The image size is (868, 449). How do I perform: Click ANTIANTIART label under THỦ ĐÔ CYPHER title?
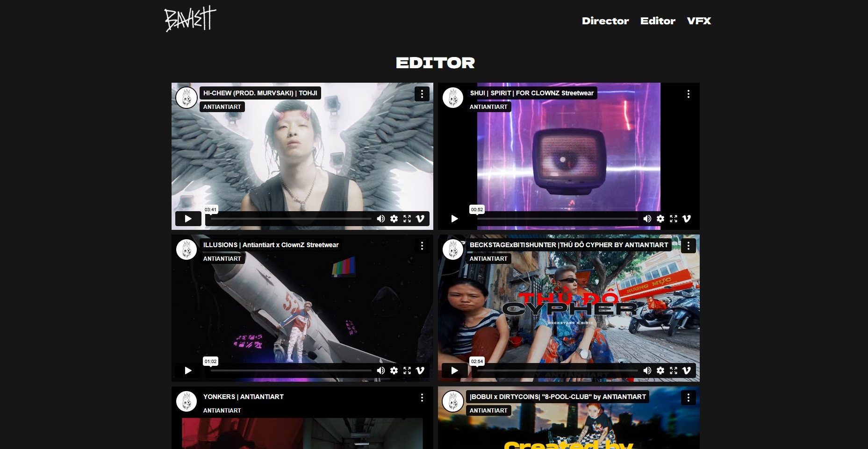488,259
